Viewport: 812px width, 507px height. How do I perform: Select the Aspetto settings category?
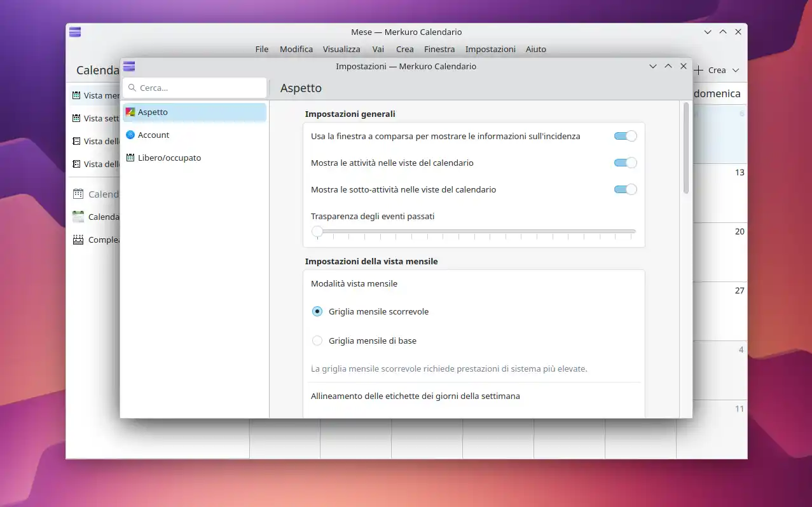pyautogui.click(x=194, y=112)
